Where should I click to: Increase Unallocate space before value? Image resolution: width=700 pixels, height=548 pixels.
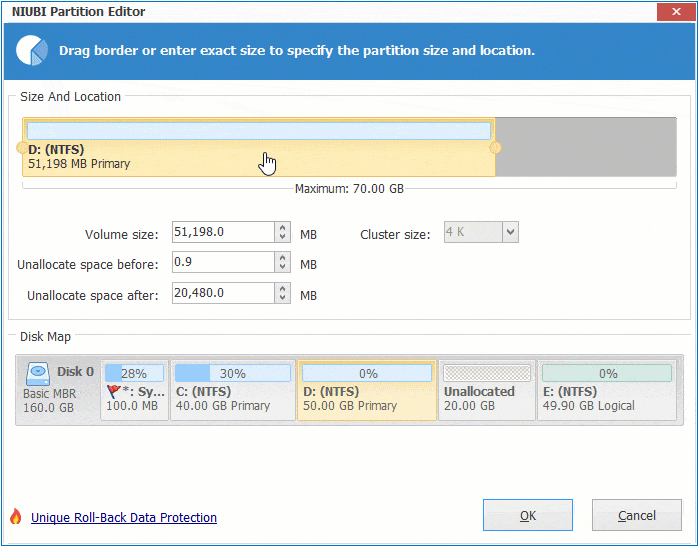pyautogui.click(x=282, y=257)
